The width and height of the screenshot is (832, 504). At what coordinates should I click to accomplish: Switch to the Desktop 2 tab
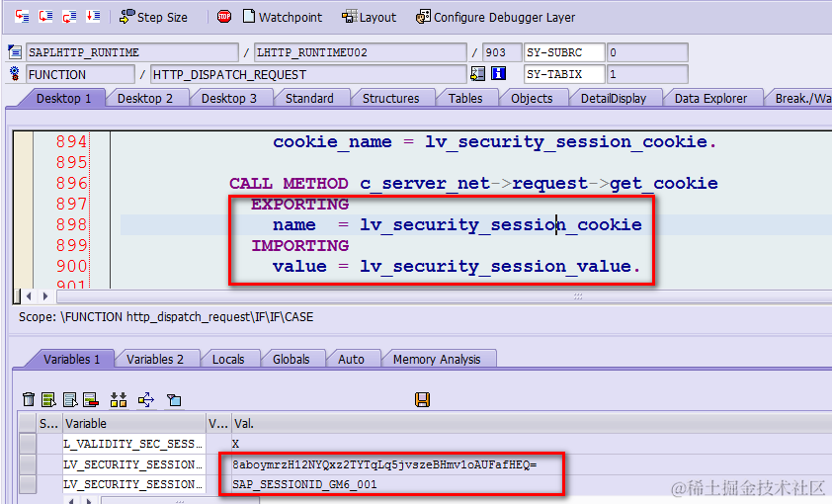(145, 98)
